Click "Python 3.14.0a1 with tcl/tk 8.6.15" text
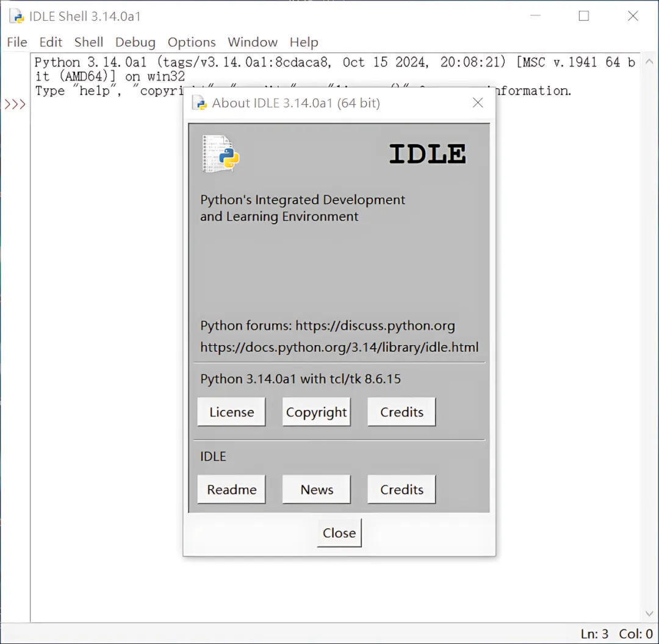659x644 pixels. pos(300,379)
